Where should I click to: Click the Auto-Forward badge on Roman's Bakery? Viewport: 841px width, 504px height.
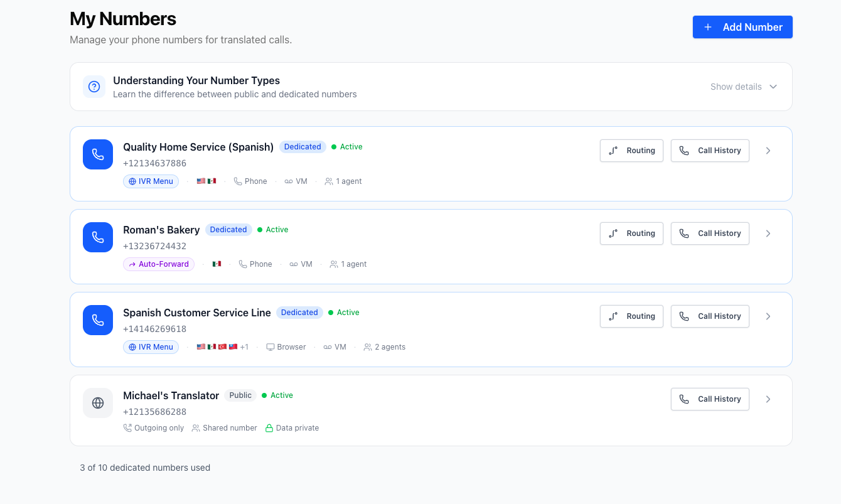159,264
